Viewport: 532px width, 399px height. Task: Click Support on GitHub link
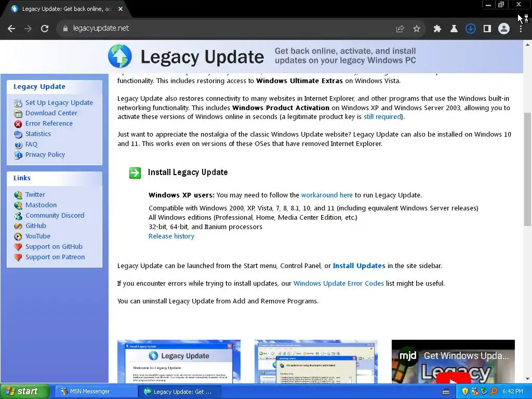[54, 247]
